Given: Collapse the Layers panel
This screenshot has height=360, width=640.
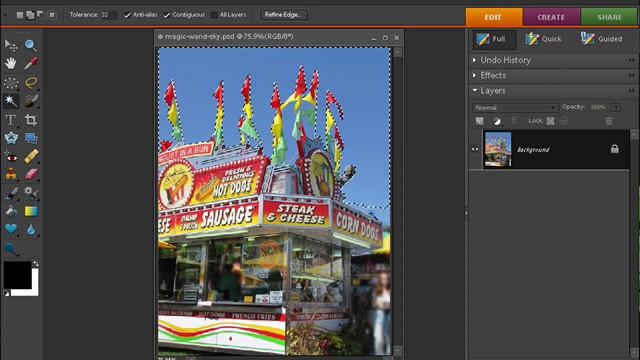Looking at the screenshot, I should coord(474,91).
